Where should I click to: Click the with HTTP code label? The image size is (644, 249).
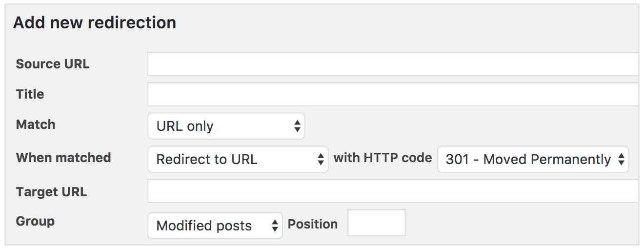(x=382, y=158)
